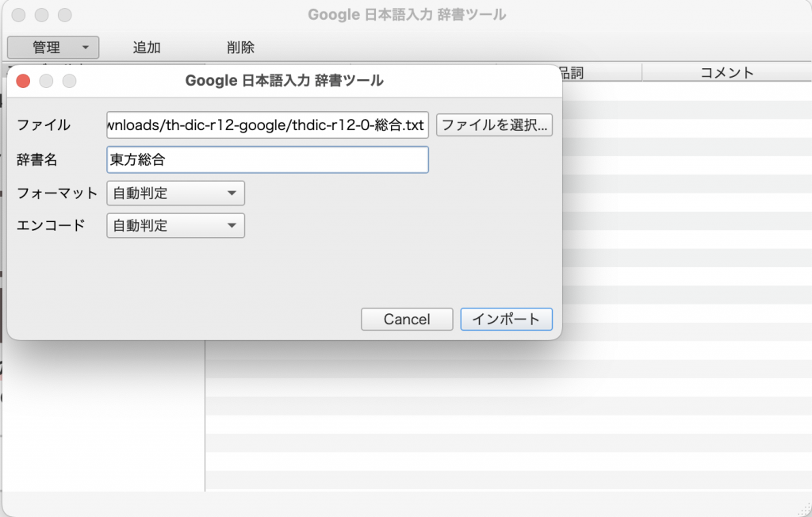The image size is (812, 517).
Task: Click the main window's close button
Action: [19, 15]
